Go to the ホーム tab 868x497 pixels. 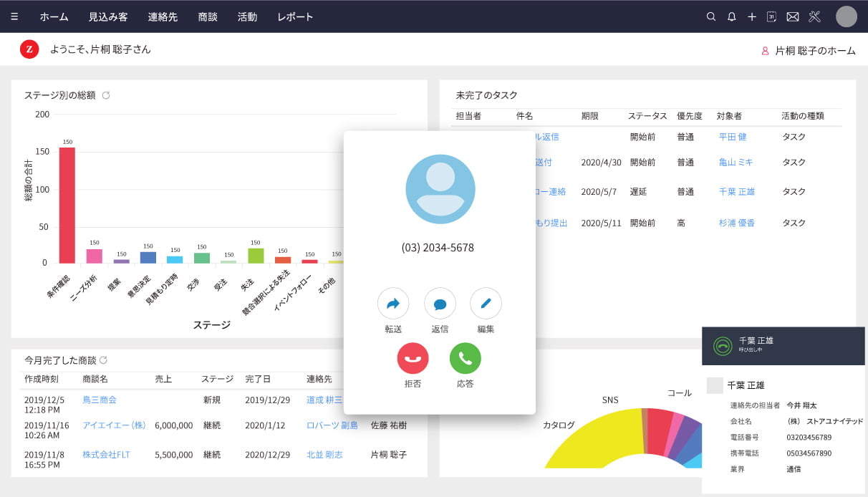[x=54, y=16]
